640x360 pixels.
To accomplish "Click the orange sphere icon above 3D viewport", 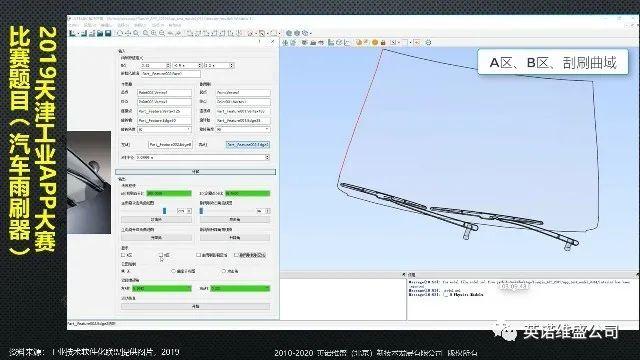I will 375,42.
